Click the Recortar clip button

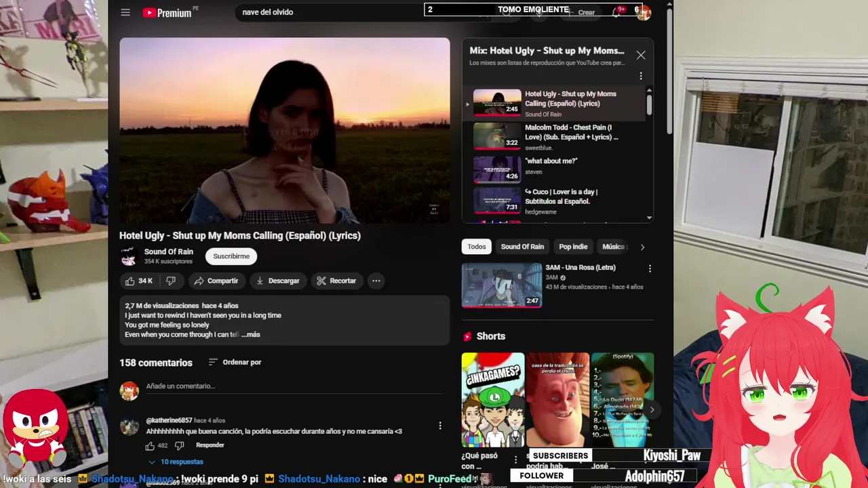[x=336, y=281]
